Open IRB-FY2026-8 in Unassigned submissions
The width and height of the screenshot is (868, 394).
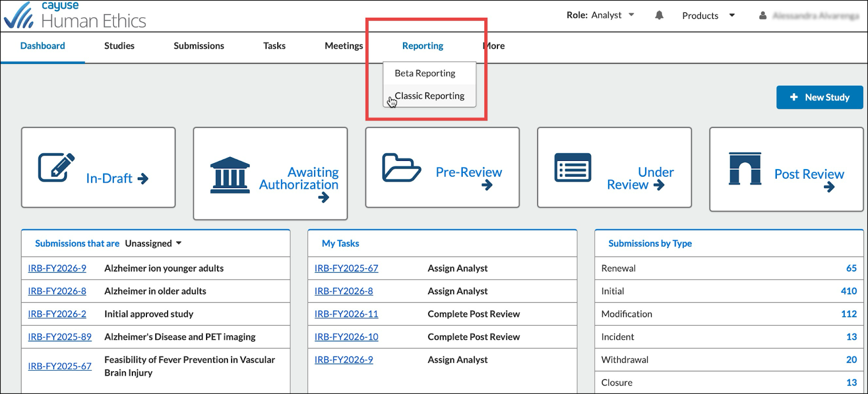[57, 291]
